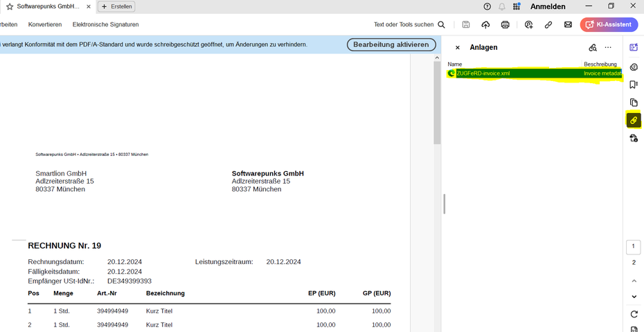Close the Anlagen panel
Image resolution: width=644 pixels, height=332 pixels.
pos(458,48)
